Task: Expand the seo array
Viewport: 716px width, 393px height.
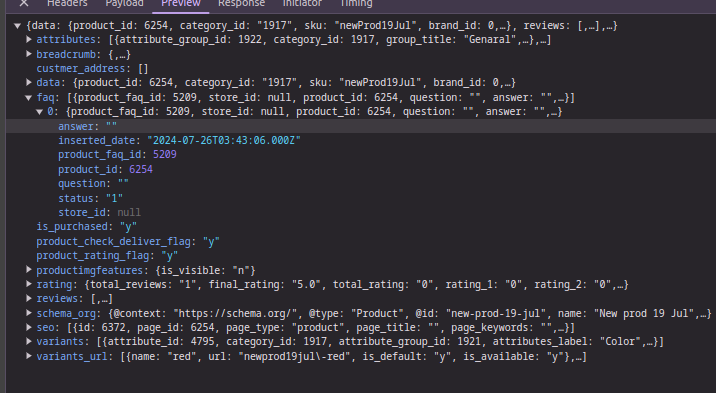Action: (x=29, y=328)
